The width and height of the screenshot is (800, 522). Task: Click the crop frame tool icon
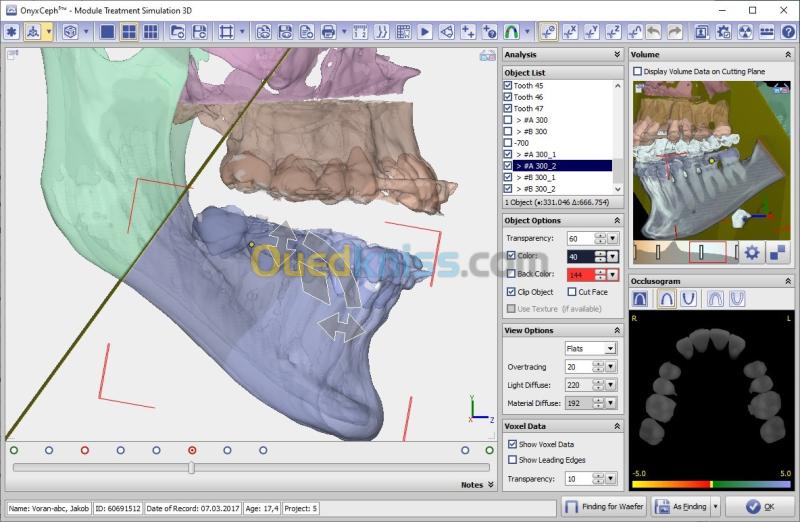(226, 32)
